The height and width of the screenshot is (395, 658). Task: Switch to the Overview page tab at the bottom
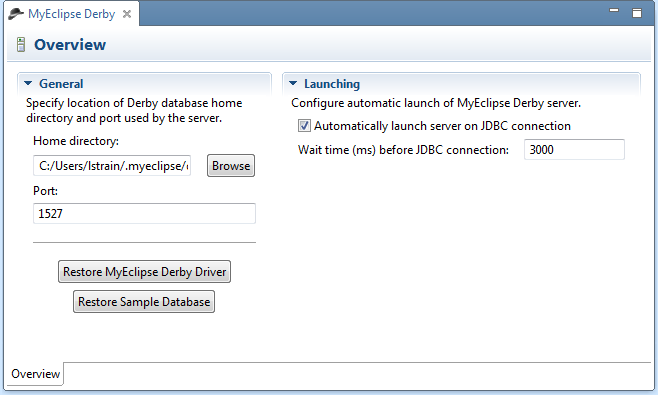(x=35, y=374)
